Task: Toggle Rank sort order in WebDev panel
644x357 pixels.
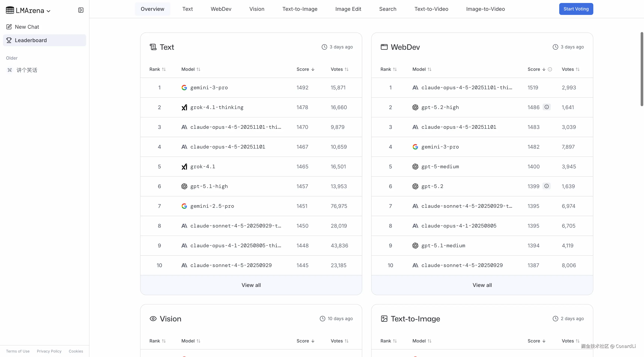Action: (395, 69)
